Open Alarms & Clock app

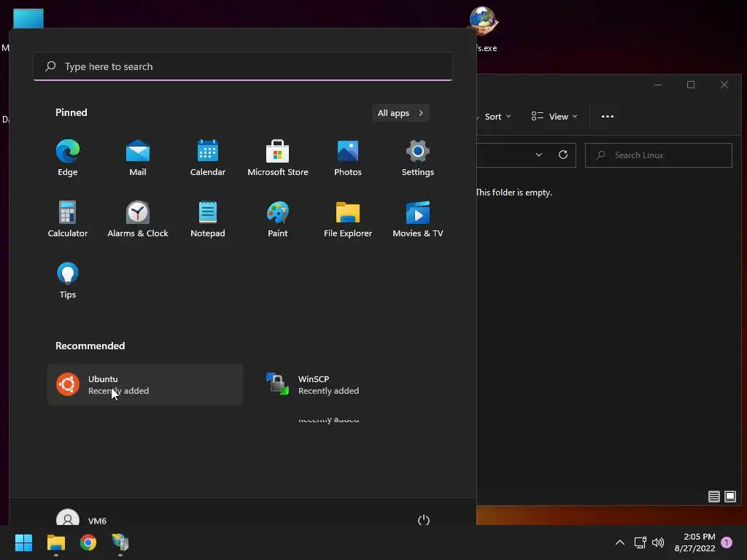click(138, 219)
